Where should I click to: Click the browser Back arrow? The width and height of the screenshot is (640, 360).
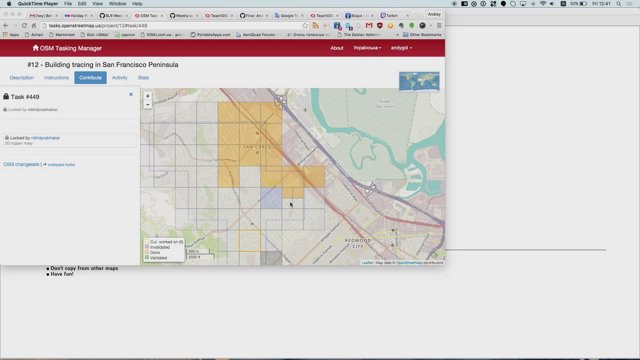pyautogui.click(x=6, y=25)
